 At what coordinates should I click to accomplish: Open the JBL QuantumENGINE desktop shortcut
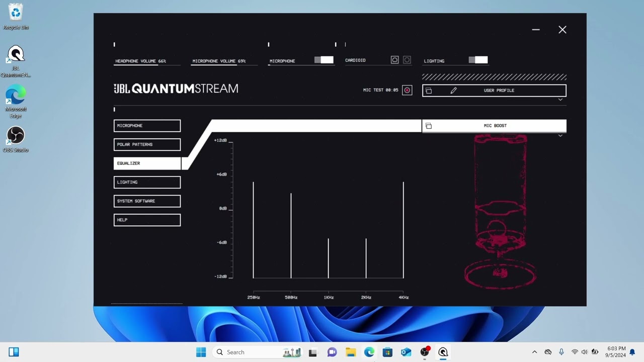16,61
